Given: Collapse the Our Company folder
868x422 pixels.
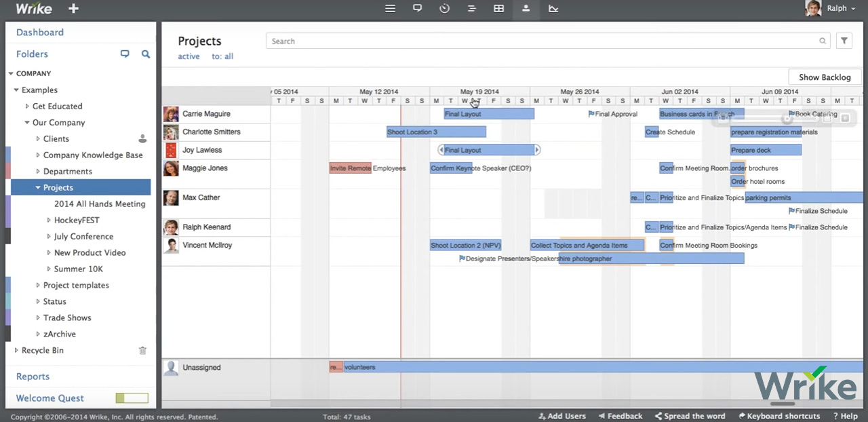Looking at the screenshot, I should (27, 123).
